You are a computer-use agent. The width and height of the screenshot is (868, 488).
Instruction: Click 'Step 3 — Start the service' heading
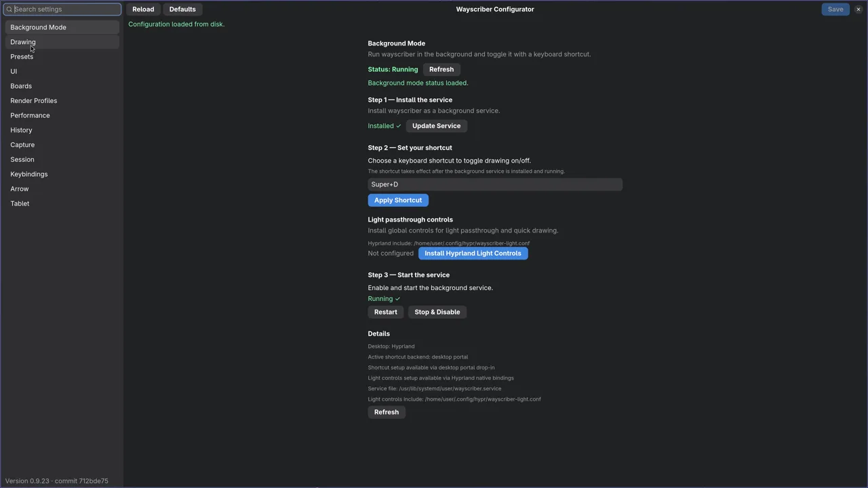pyautogui.click(x=409, y=275)
